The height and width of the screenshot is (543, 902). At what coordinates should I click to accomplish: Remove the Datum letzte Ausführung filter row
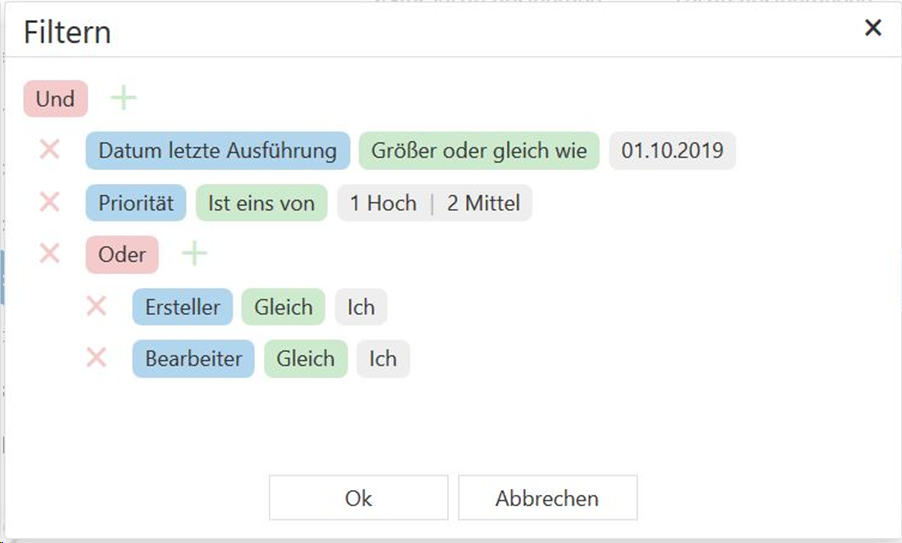point(49,150)
